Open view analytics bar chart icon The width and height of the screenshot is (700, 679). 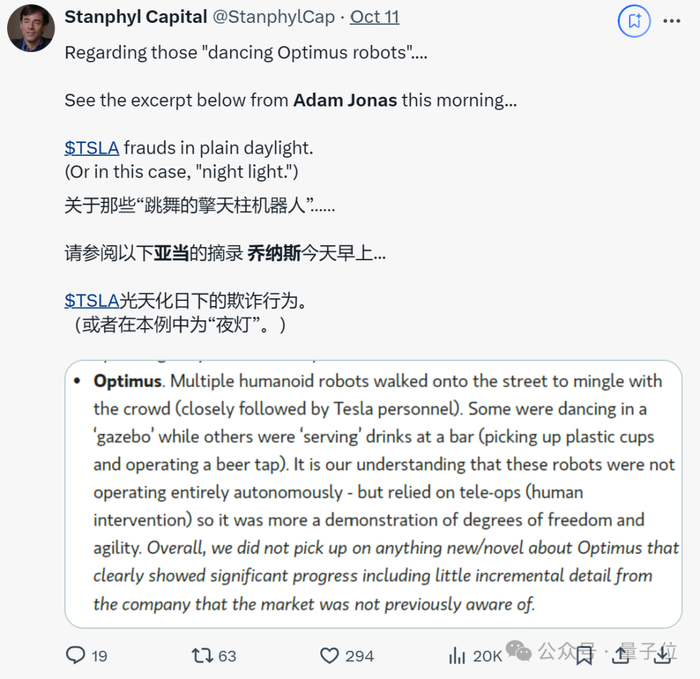pyautogui.click(x=457, y=655)
